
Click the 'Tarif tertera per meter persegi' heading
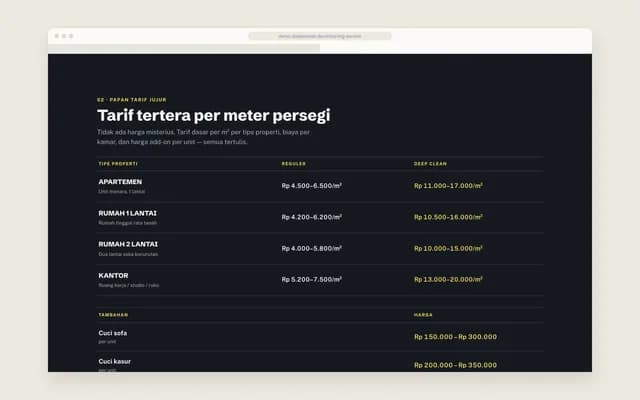[x=213, y=116]
